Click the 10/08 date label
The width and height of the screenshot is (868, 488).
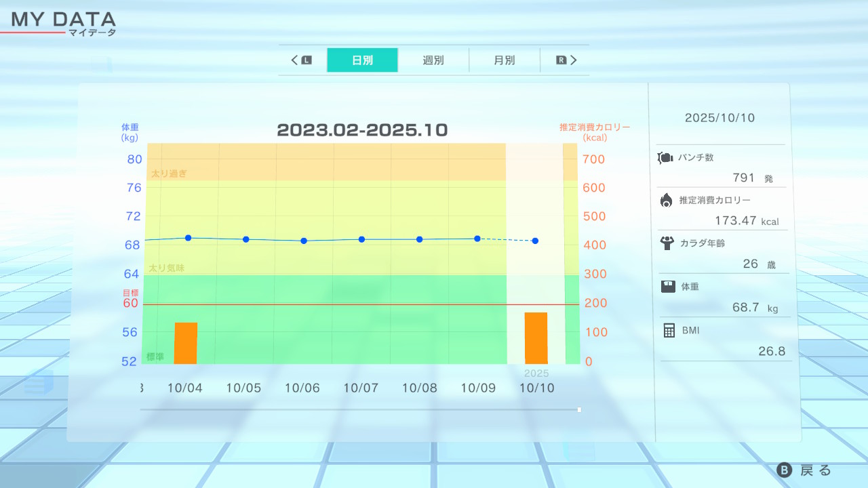click(419, 388)
